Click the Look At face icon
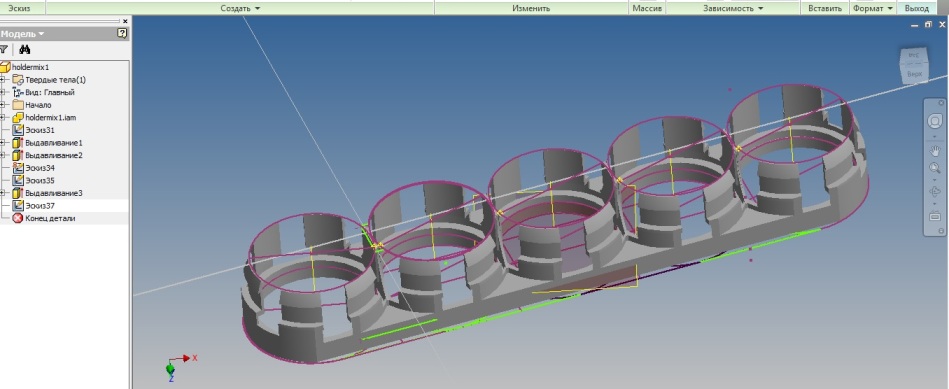 [x=934, y=215]
